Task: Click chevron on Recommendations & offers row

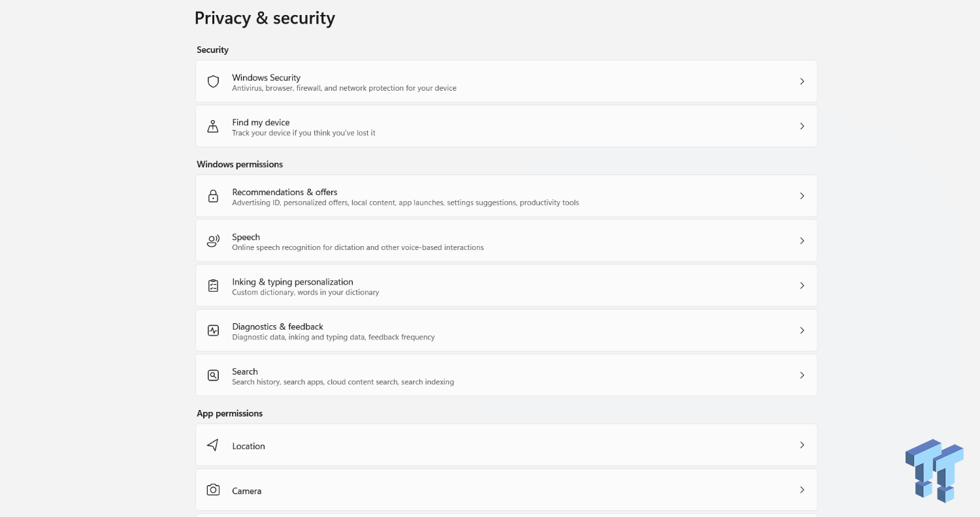Action: [x=802, y=196]
